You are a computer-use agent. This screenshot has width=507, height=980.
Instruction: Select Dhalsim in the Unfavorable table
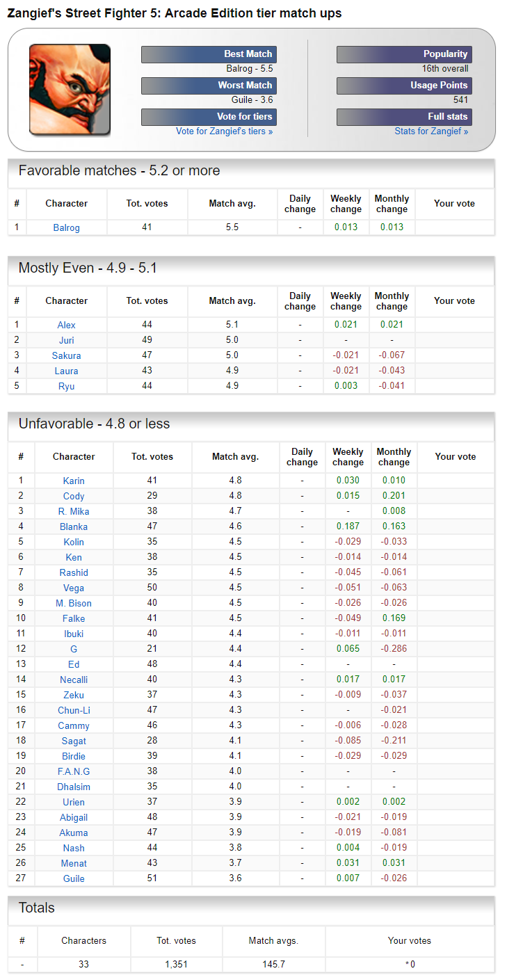pos(74,787)
